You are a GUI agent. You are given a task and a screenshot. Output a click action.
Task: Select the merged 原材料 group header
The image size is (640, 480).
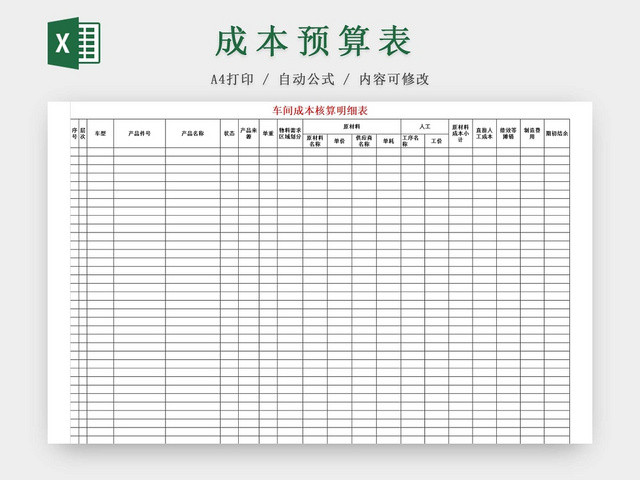point(352,127)
